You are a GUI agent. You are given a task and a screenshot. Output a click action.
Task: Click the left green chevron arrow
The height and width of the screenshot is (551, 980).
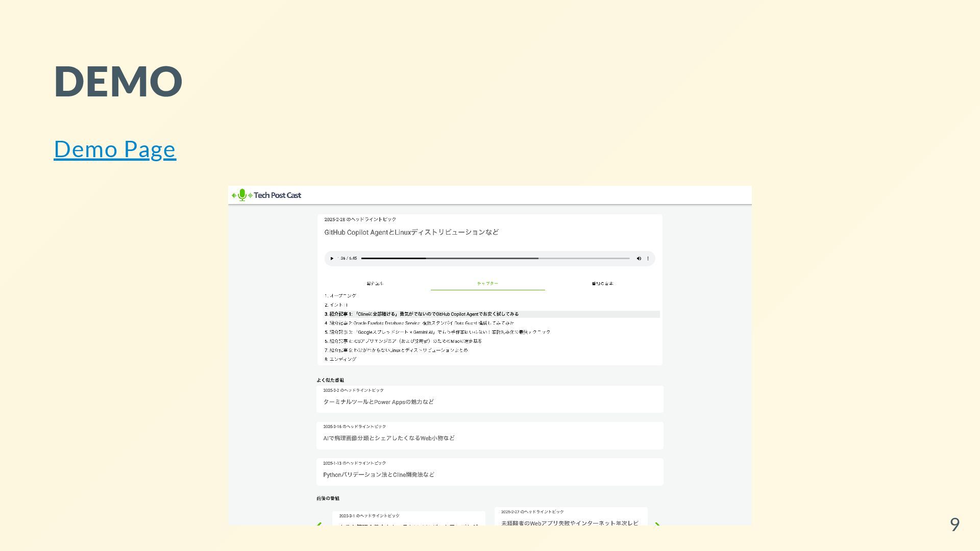tap(320, 524)
